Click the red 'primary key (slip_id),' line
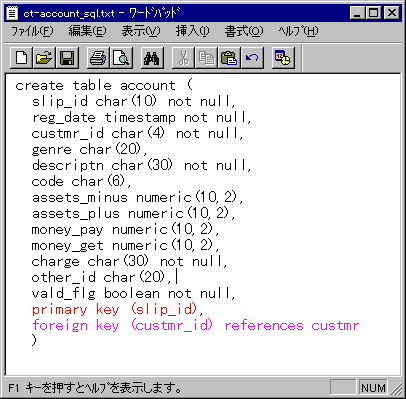This screenshot has width=406, height=399. [x=117, y=309]
